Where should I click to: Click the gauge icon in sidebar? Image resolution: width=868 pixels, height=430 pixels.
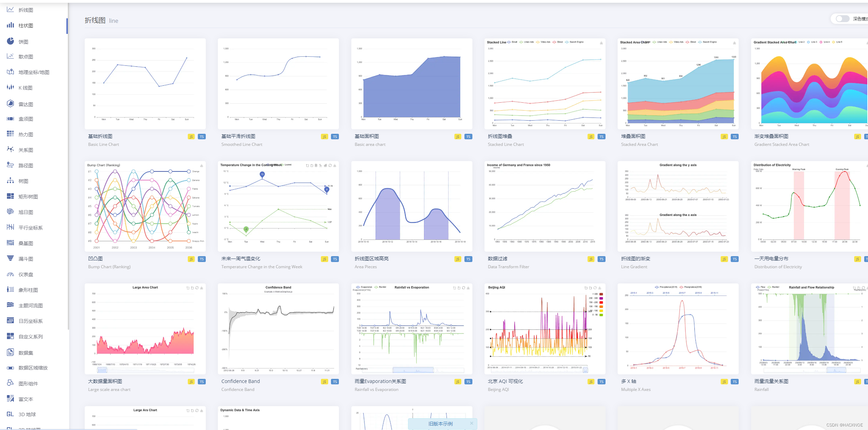tap(10, 274)
